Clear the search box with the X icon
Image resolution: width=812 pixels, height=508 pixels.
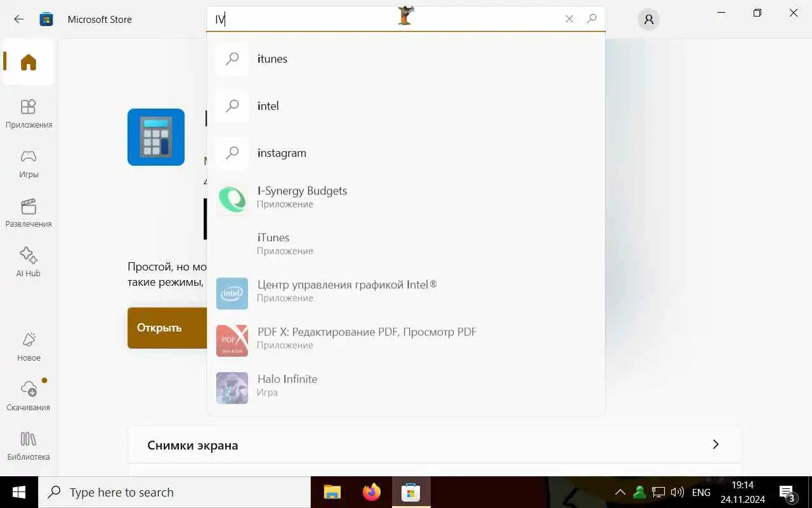(569, 19)
